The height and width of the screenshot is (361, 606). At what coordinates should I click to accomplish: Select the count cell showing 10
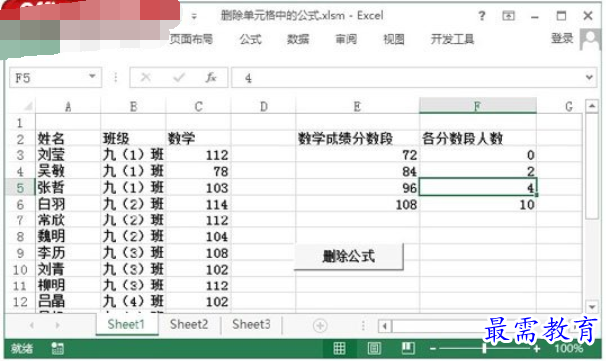pyautogui.click(x=478, y=204)
